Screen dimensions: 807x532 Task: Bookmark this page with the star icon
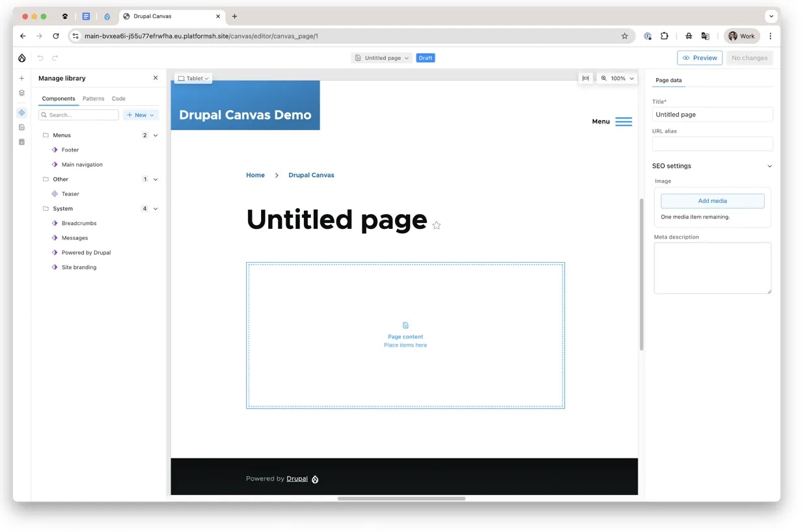(x=625, y=36)
